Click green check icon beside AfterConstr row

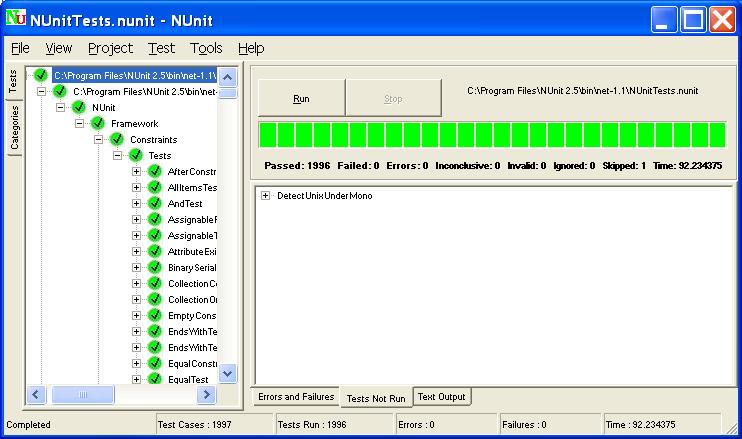click(x=154, y=171)
